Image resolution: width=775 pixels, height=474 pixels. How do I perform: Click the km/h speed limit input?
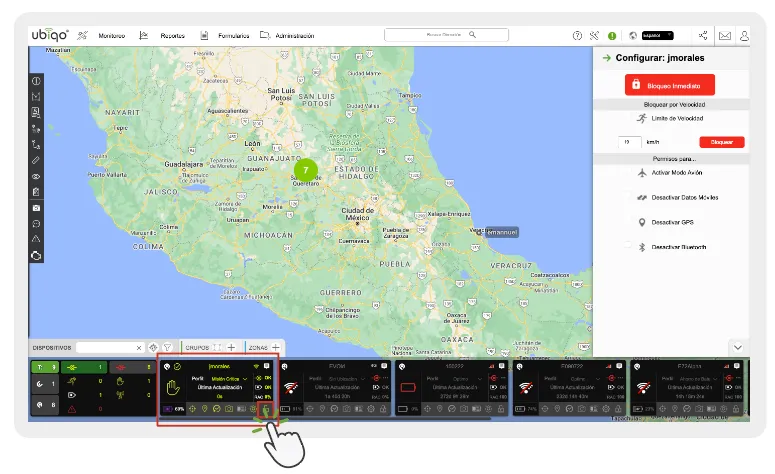630,142
